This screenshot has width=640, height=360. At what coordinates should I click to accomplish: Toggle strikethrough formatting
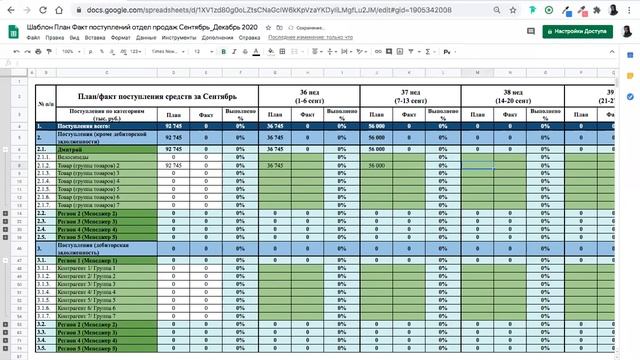pyautogui.click(x=245, y=52)
